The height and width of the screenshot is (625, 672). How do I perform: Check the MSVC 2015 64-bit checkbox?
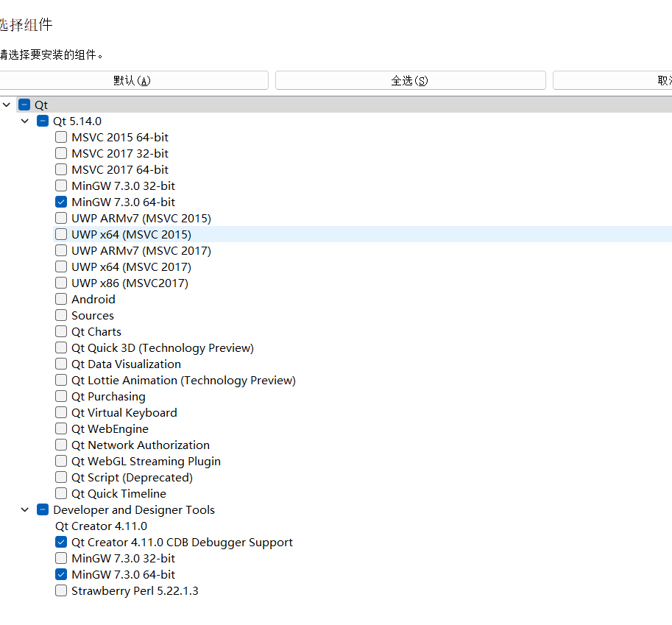[61, 137]
